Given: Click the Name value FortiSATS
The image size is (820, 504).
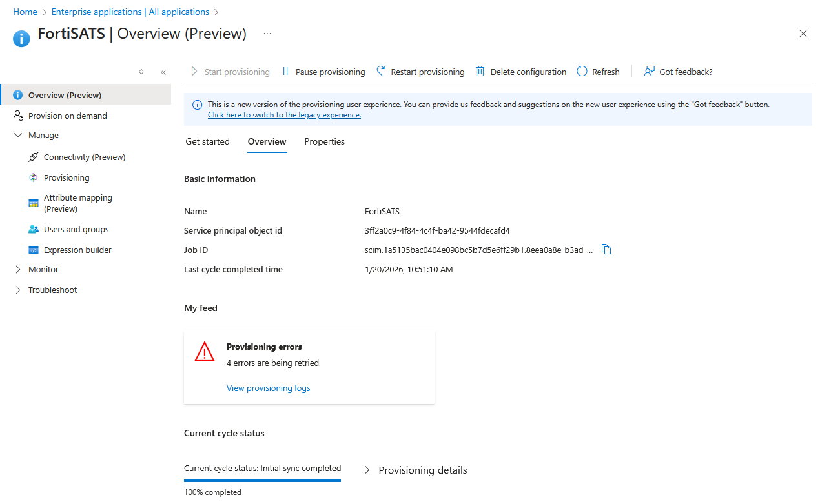Looking at the screenshot, I should pyautogui.click(x=382, y=211).
